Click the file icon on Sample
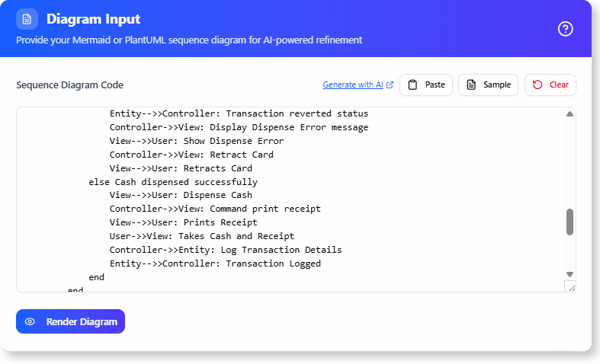 pyautogui.click(x=471, y=85)
